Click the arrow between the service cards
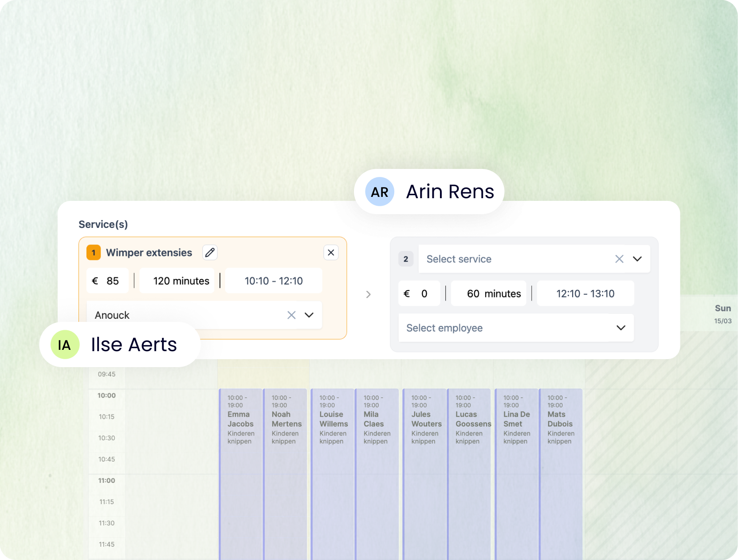This screenshot has height=560, width=738. click(369, 294)
